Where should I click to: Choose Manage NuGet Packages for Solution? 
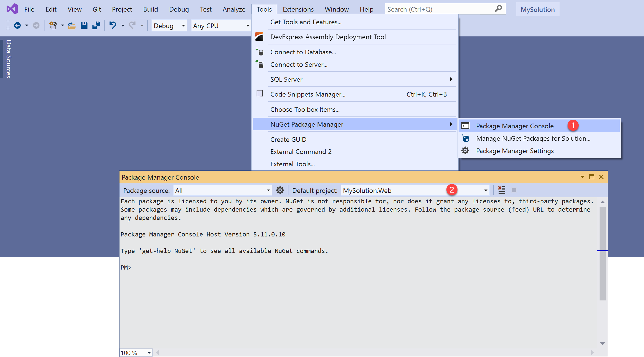[x=539, y=138]
